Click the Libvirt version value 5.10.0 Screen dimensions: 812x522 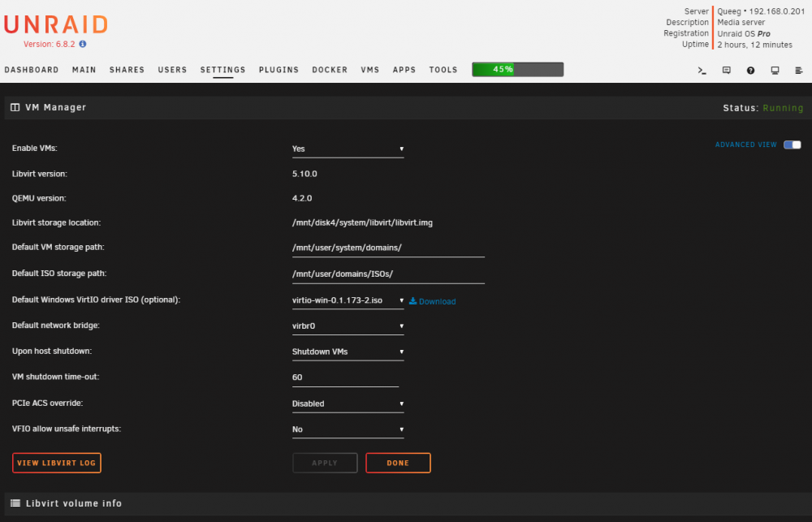pos(304,174)
